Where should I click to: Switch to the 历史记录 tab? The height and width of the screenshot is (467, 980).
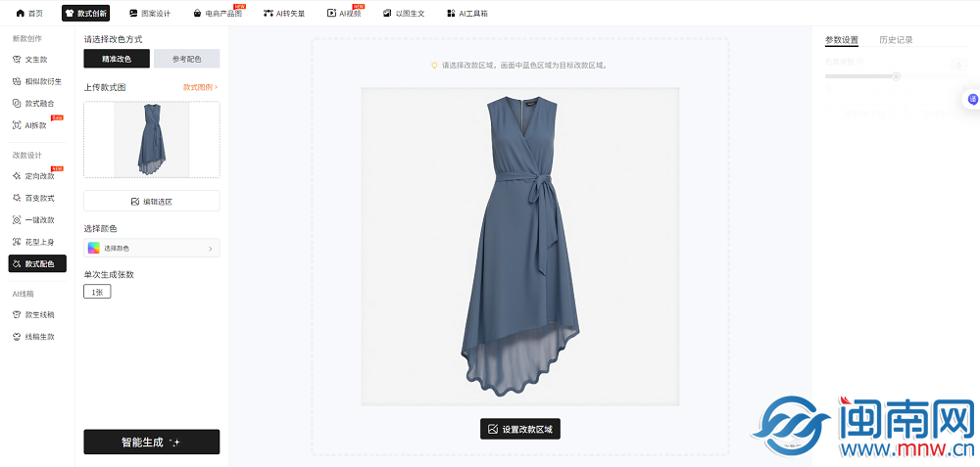(896, 40)
